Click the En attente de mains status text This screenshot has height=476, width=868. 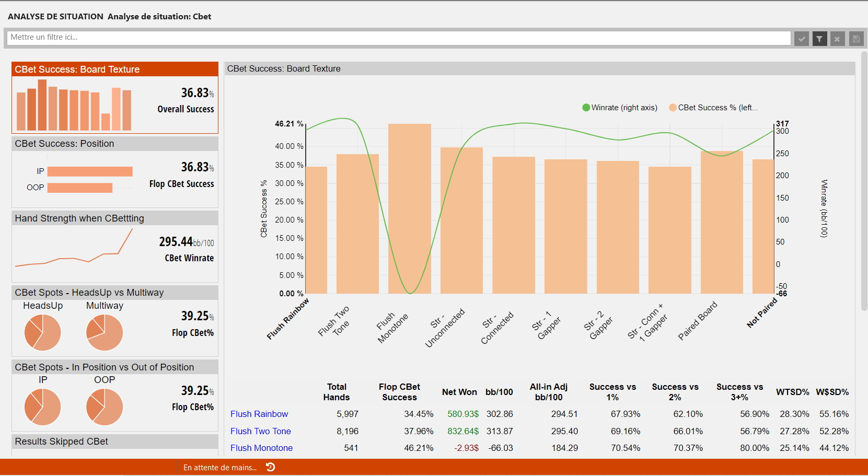[220, 468]
